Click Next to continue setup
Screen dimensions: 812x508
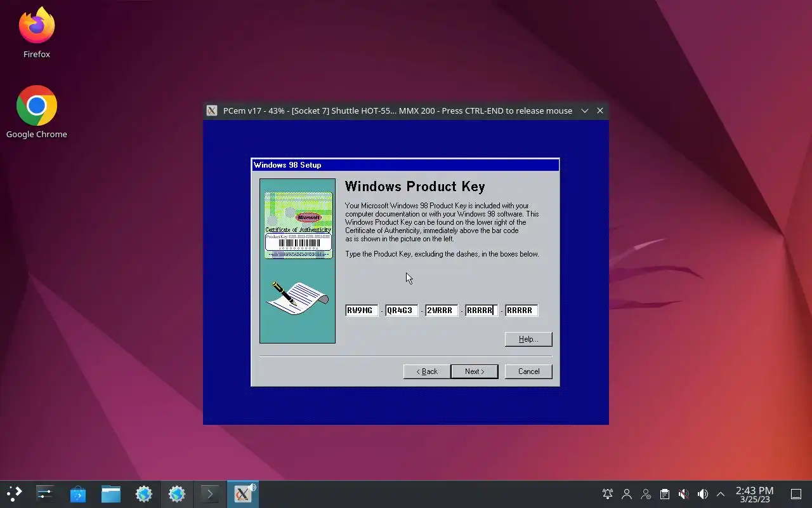475,371
